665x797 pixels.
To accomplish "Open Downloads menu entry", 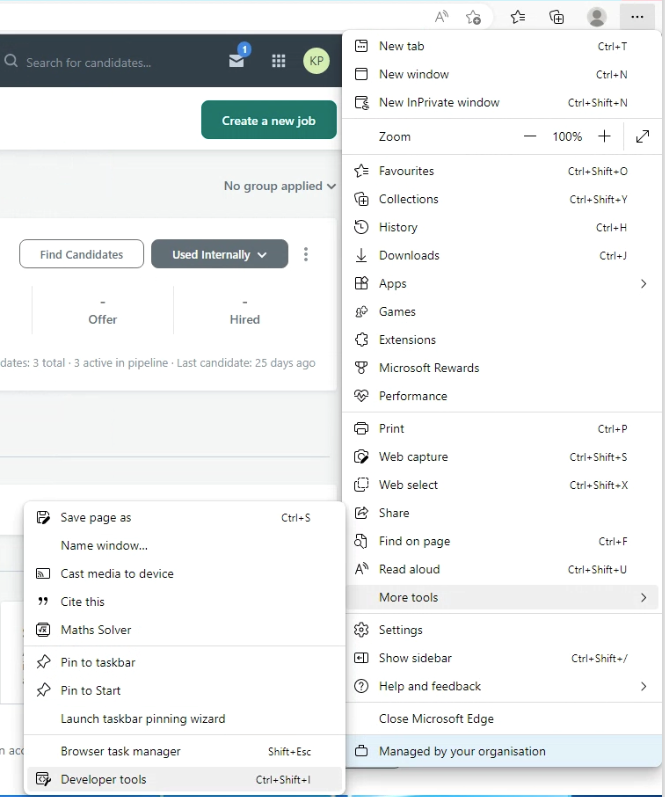I will tap(502, 256).
